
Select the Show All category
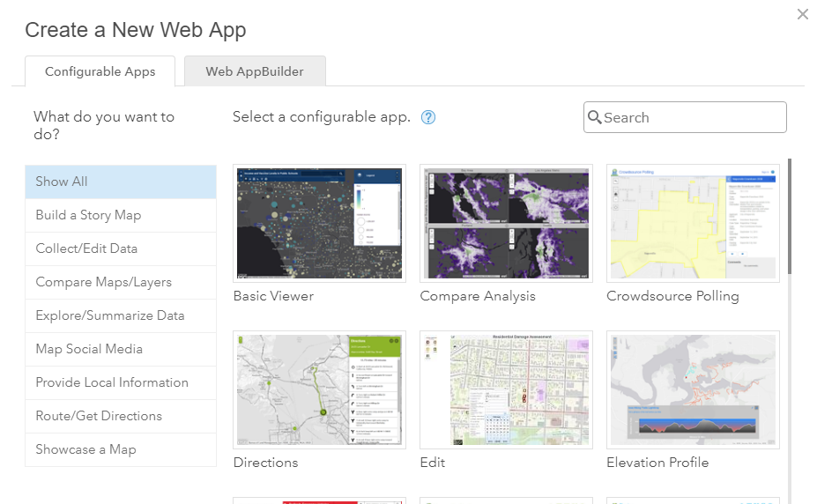tap(121, 182)
